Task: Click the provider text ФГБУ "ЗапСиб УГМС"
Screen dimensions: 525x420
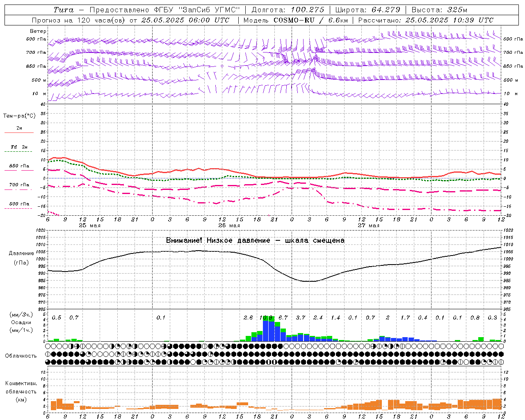Action: [x=196, y=10]
